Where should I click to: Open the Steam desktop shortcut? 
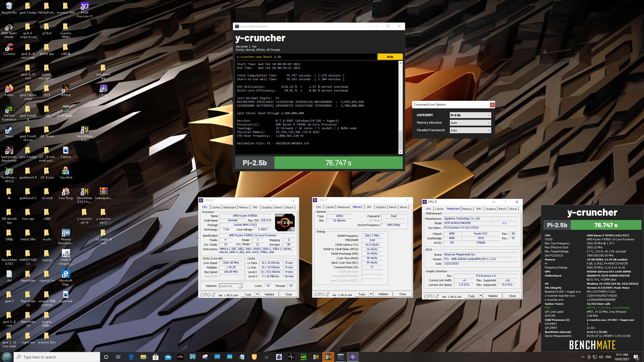tap(9, 132)
